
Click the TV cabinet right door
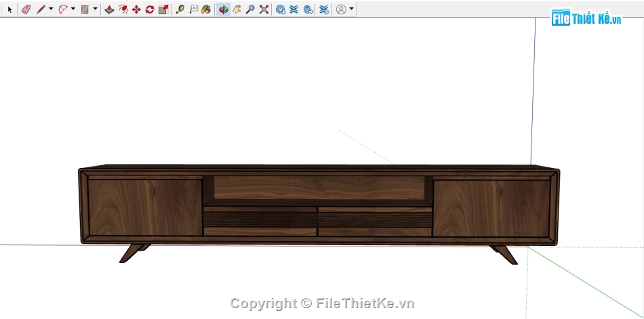[x=491, y=209]
